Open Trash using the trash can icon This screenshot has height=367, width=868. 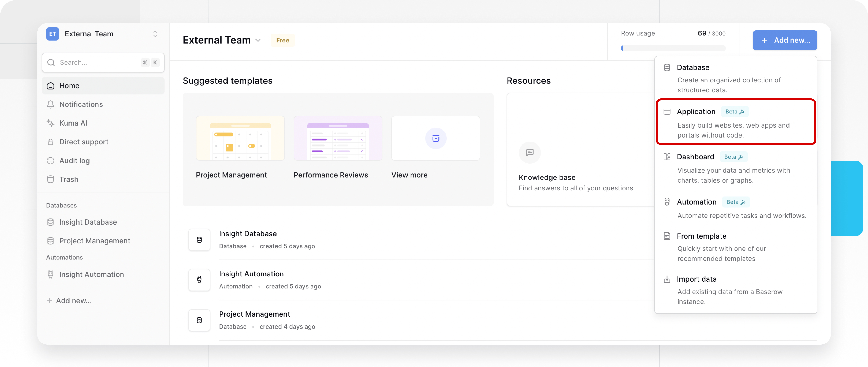pyautogui.click(x=50, y=179)
